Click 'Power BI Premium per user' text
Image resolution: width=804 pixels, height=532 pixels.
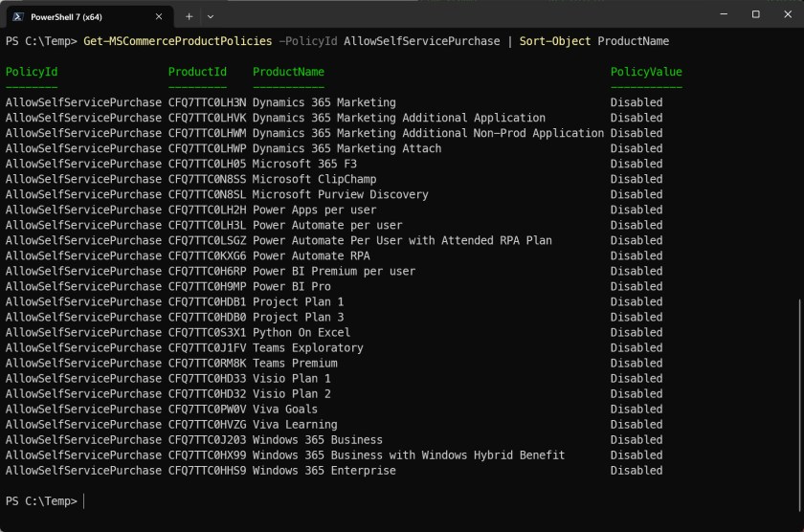334,272
